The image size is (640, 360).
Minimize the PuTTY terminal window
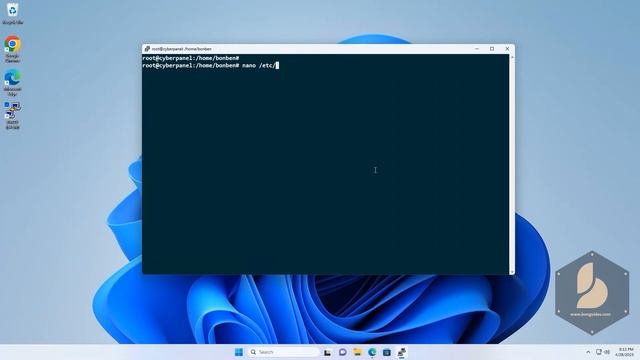(477, 49)
